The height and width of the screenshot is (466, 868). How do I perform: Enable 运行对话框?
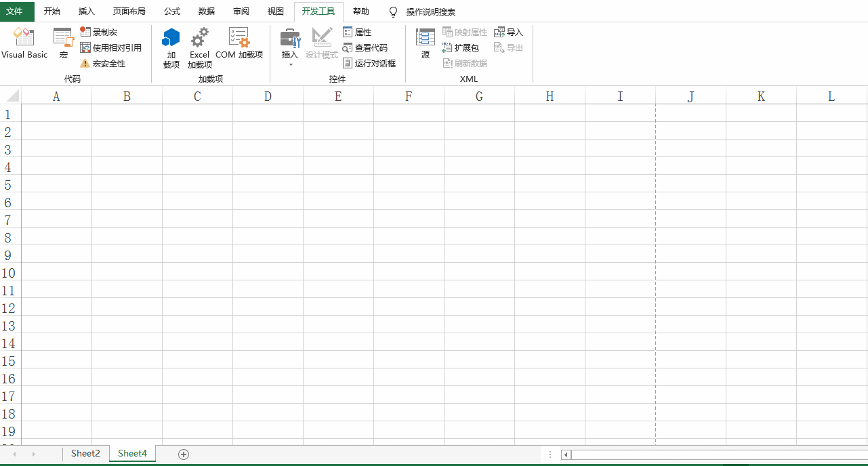tap(369, 63)
